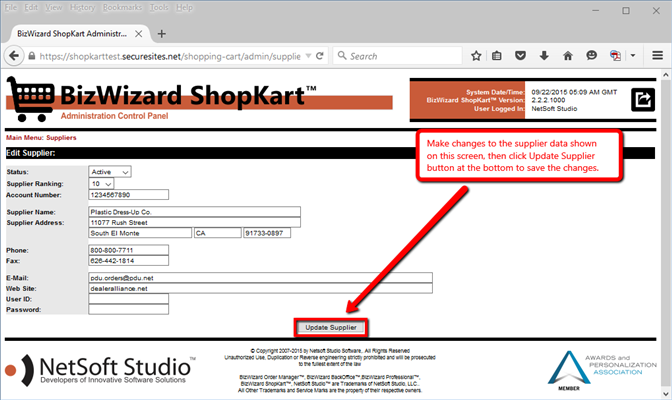Click the 2.2.2.1000 version number text
This screenshot has height=400, width=672.
click(x=548, y=100)
